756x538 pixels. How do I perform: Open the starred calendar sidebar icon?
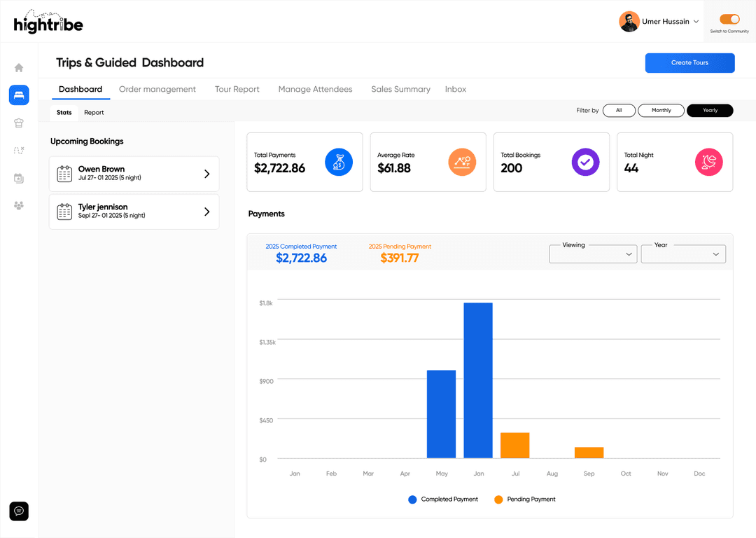coord(18,178)
